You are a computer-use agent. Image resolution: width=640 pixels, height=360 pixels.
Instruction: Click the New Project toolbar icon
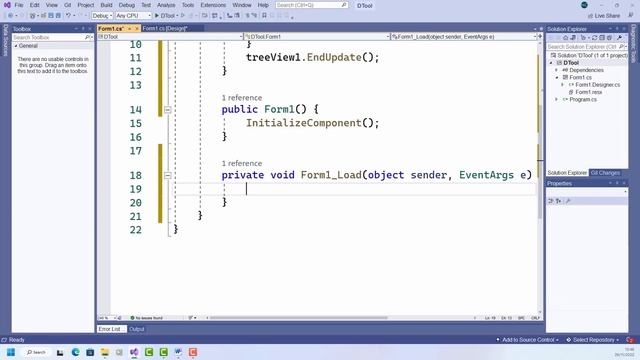[x=33, y=16]
